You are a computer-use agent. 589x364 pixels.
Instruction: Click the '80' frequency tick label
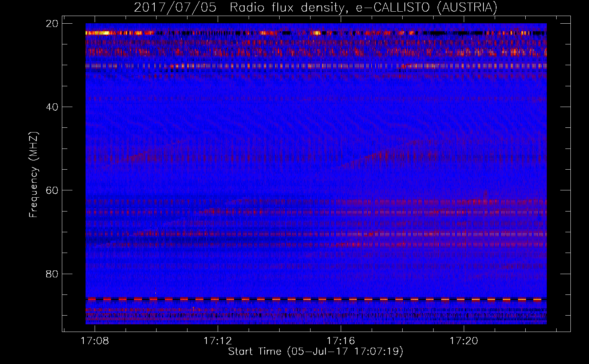(52, 274)
